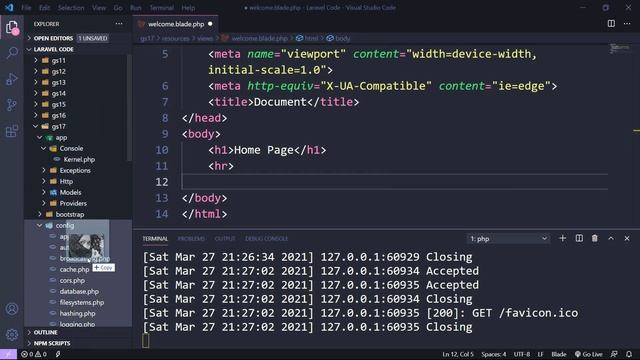Viewport: 640px width, 360px height.
Task: Open the Extensions view
Action: point(12,131)
